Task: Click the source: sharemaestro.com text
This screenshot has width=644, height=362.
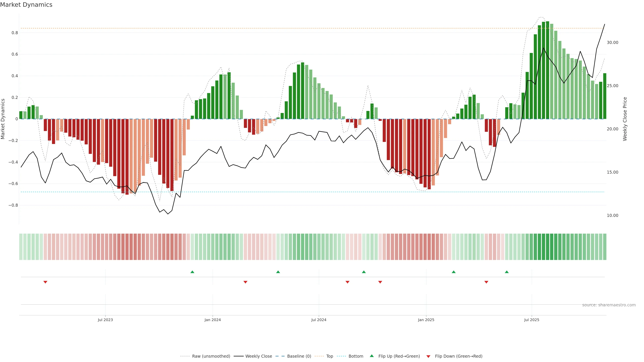Action: coord(609,305)
